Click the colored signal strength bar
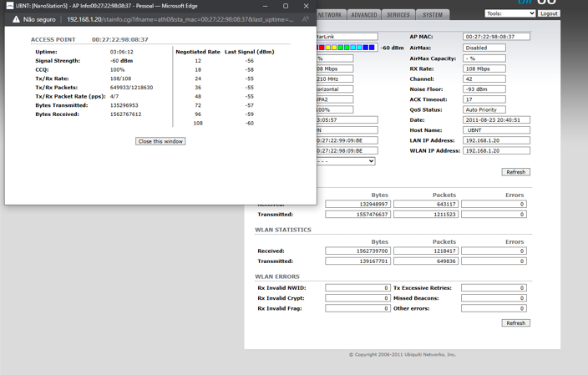Screen dimensions: 588x375 click(x=347, y=48)
